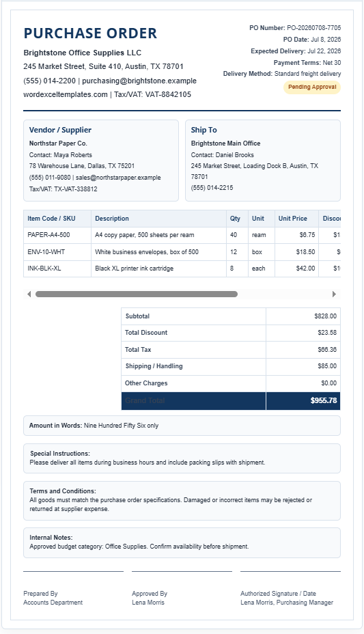Click the Ship To heading
Image resolution: width=364 pixels, height=634 pixels.
[x=204, y=130]
